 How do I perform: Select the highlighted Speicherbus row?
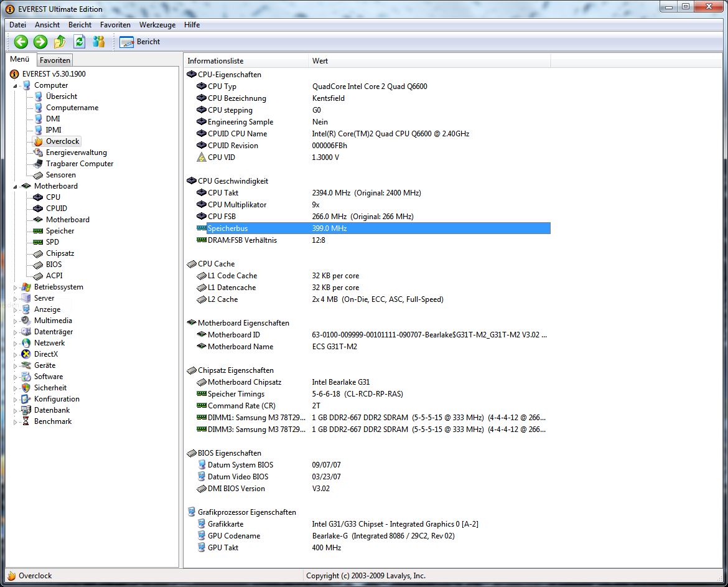pos(373,228)
